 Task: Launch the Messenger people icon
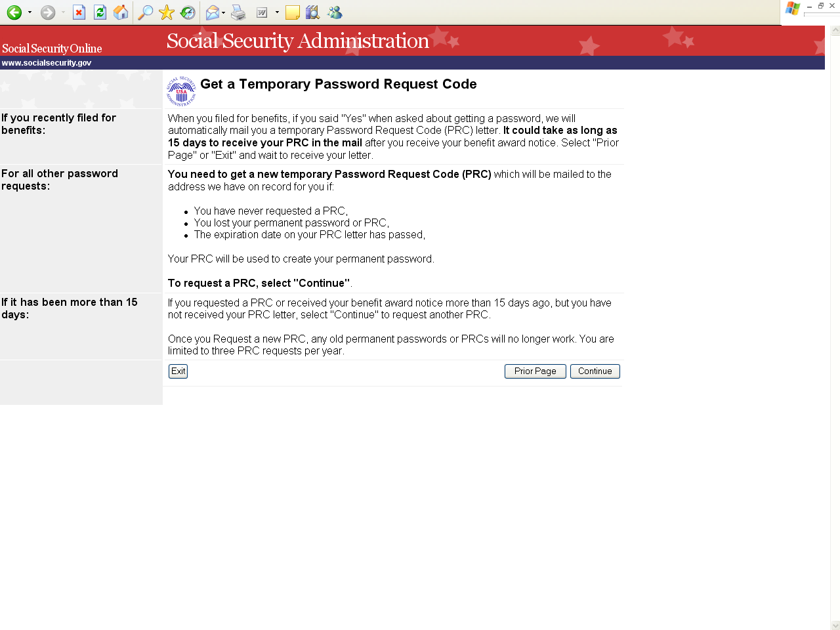click(335, 12)
